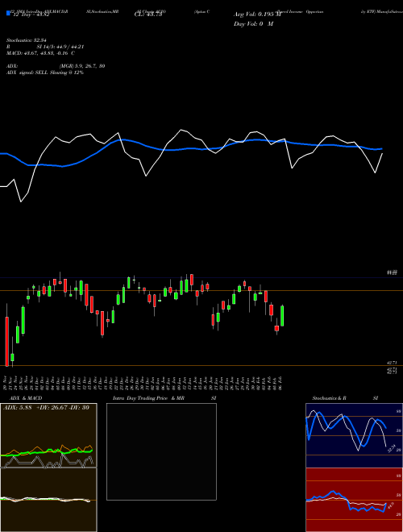Click the orange 42.71 support line
Screen dimensions: 403x532
pos(201,366)
